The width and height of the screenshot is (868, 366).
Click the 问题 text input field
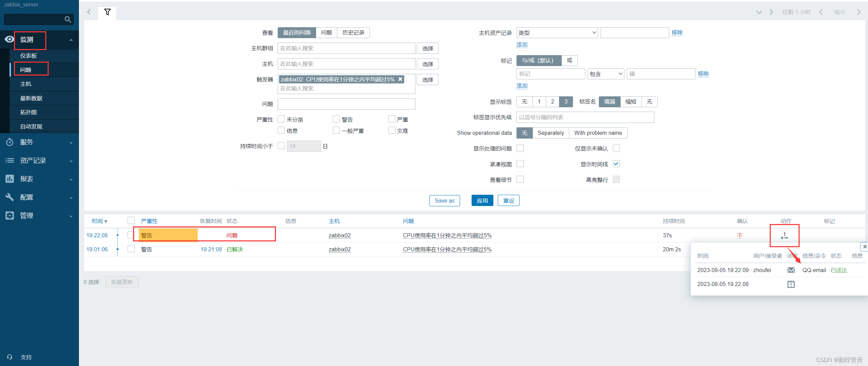[x=346, y=104]
